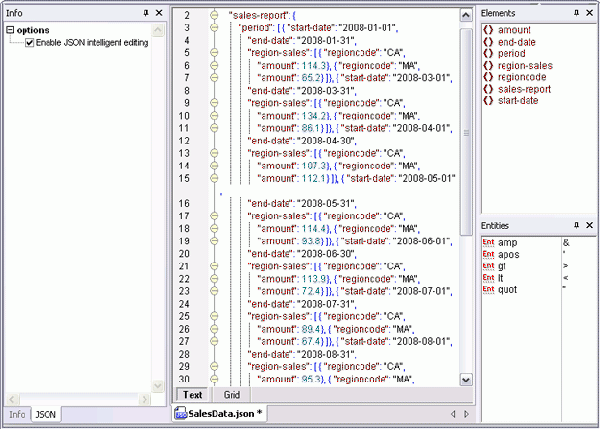Click "sales-report" key on line 2
This screenshot has width=600, height=429.
259,15
